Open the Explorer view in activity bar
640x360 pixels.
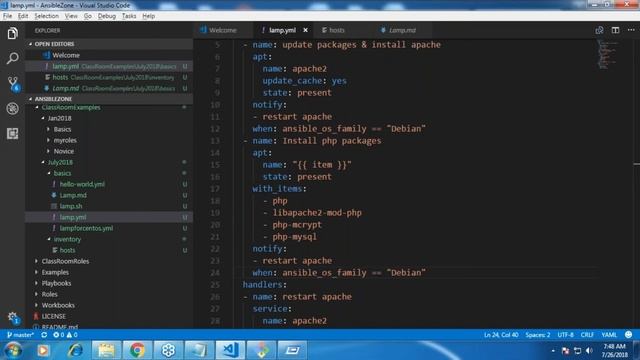(x=12, y=33)
